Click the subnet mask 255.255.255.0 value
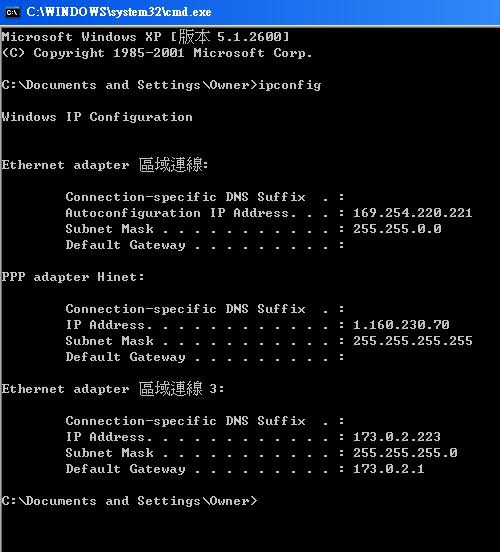 [x=405, y=453]
